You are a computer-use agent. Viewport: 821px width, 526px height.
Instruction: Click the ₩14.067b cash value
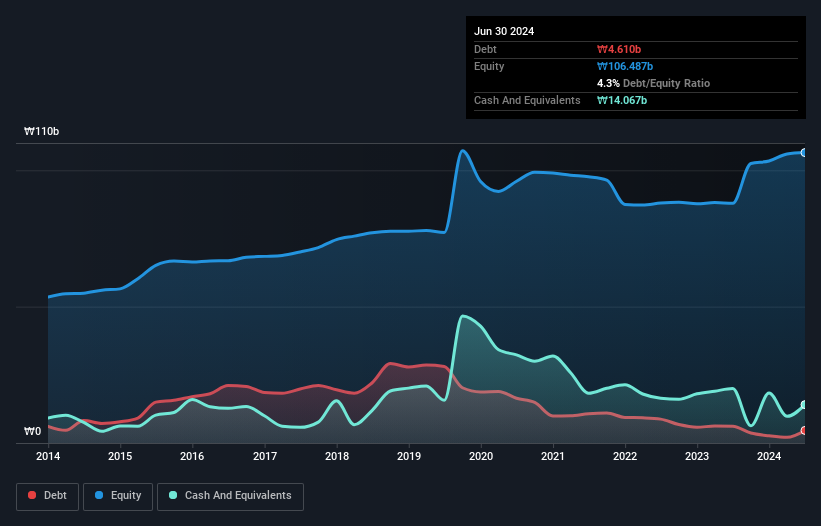coord(622,100)
